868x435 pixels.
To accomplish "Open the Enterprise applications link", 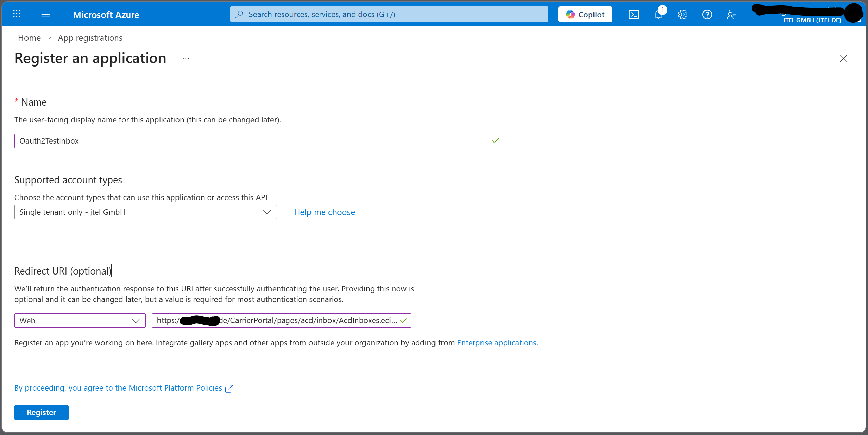I will tap(496, 343).
